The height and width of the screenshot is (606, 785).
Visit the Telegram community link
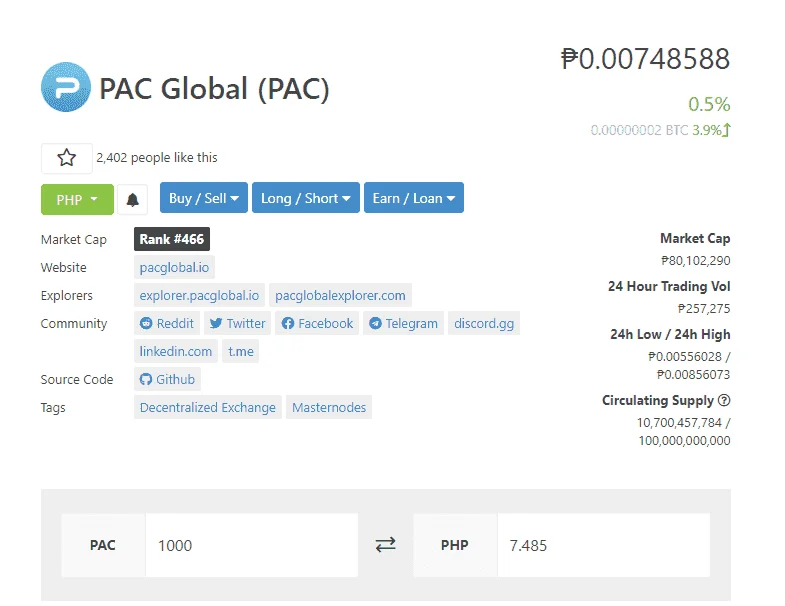pos(404,324)
